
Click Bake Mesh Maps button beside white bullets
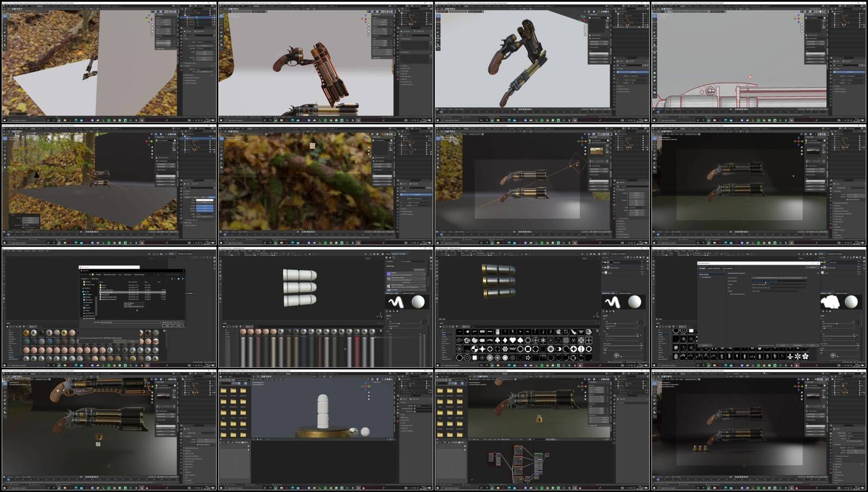(x=419, y=269)
